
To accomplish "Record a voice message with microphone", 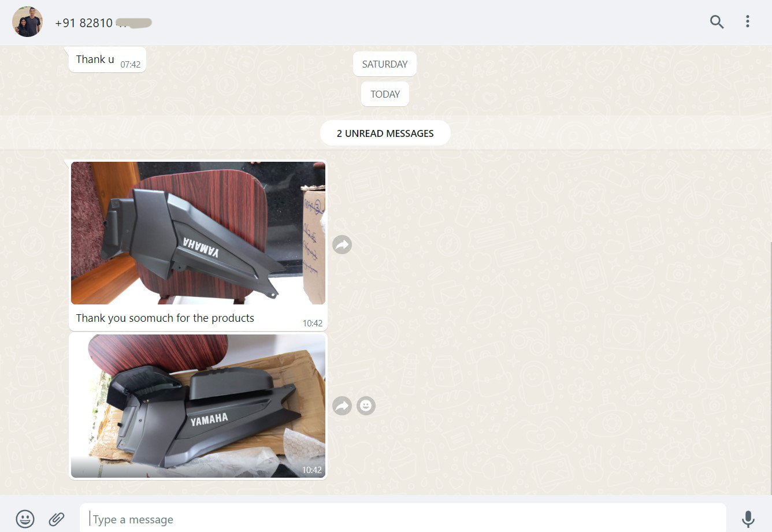I will tap(748, 519).
